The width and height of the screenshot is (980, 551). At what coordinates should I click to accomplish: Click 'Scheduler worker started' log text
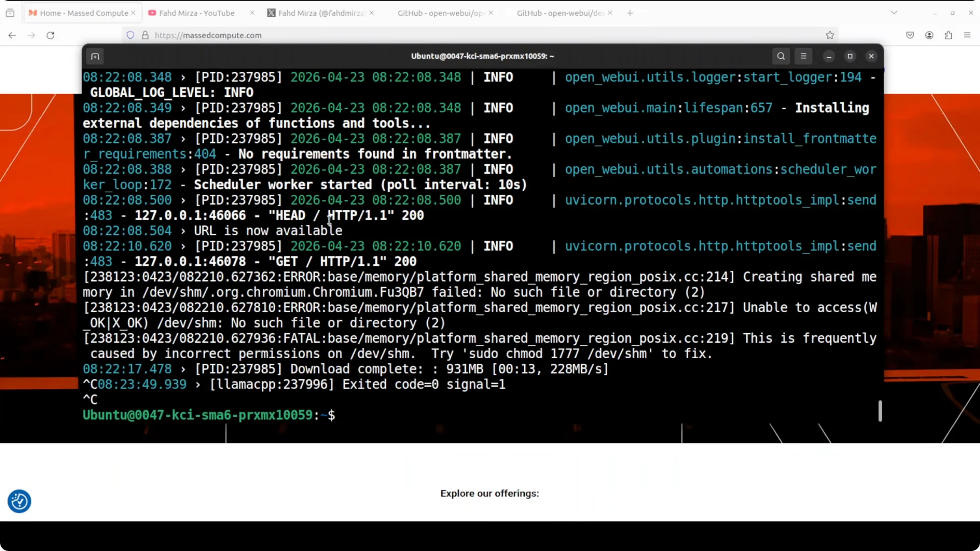pos(360,185)
